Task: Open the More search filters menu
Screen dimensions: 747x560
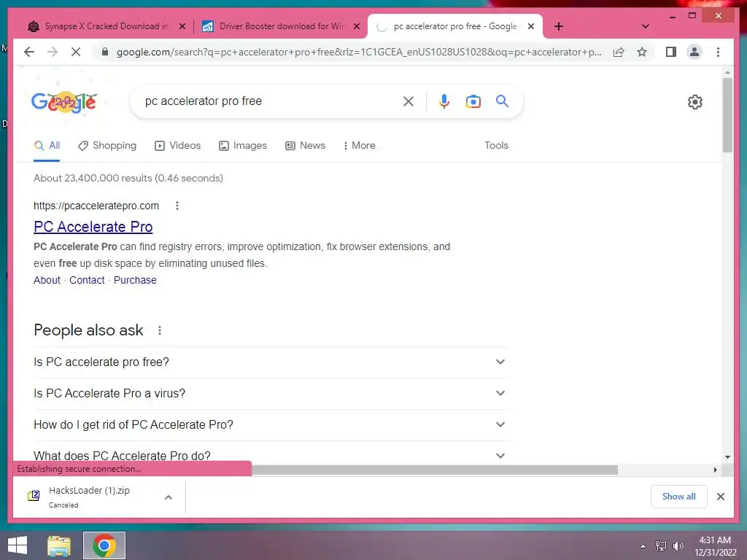Action: click(359, 146)
